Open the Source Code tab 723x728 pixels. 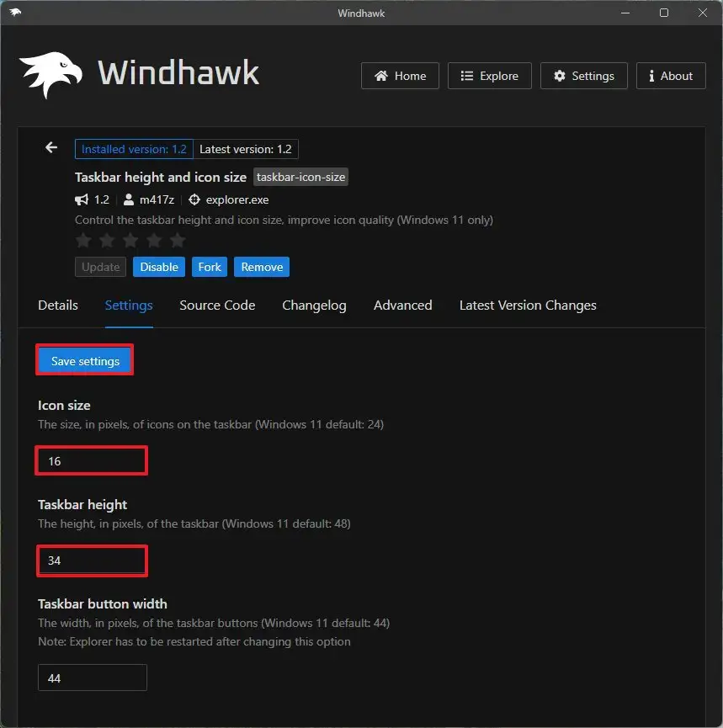pos(217,305)
